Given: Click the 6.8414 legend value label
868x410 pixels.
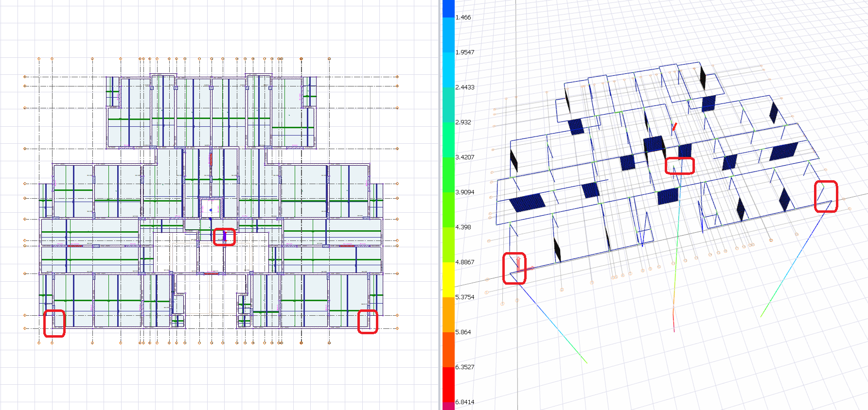Looking at the screenshot, I should (x=464, y=402).
